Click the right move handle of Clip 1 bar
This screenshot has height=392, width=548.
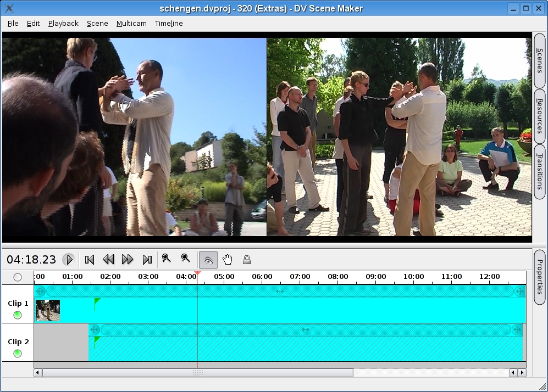coord(519,291)
